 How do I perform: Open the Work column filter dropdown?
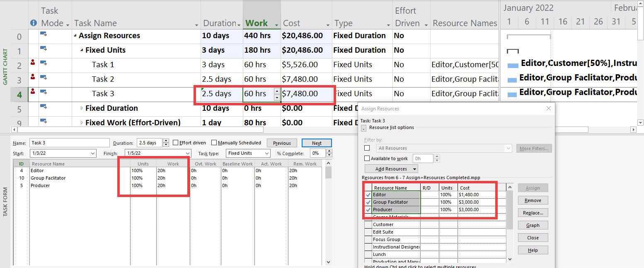(x=276, y=25)
